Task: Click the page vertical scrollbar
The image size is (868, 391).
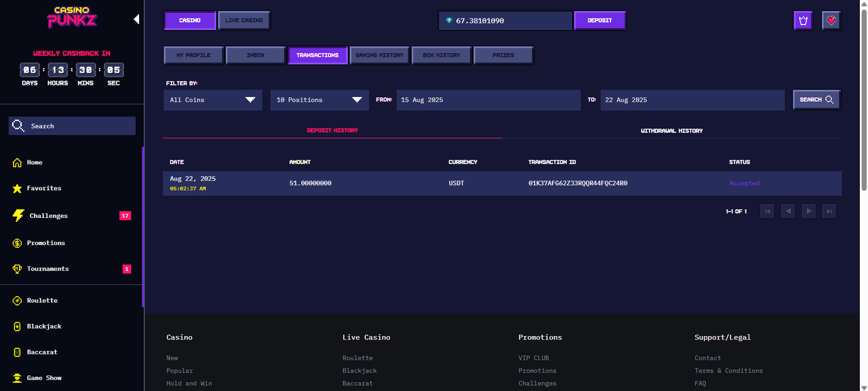Action: [x=864, y=98]
